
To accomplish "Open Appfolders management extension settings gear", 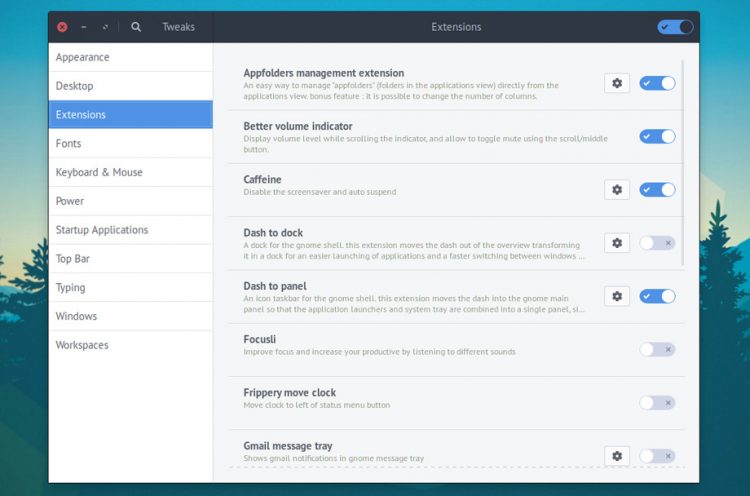I will pos(617,83).
